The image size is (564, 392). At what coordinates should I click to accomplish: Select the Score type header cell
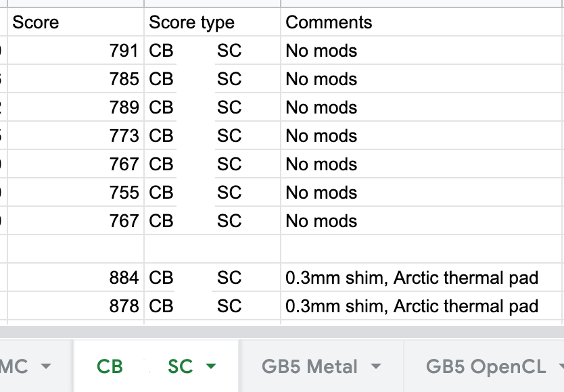click(212, 22)
